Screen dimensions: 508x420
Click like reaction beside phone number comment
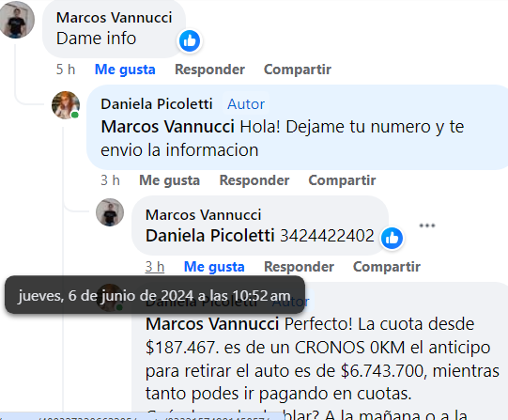click(x=392, y=239)
